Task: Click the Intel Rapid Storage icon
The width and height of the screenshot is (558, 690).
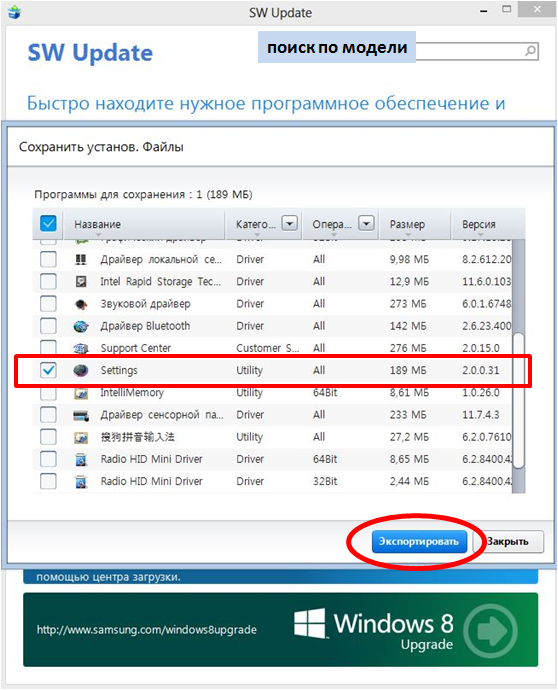Action: (81, 282)
